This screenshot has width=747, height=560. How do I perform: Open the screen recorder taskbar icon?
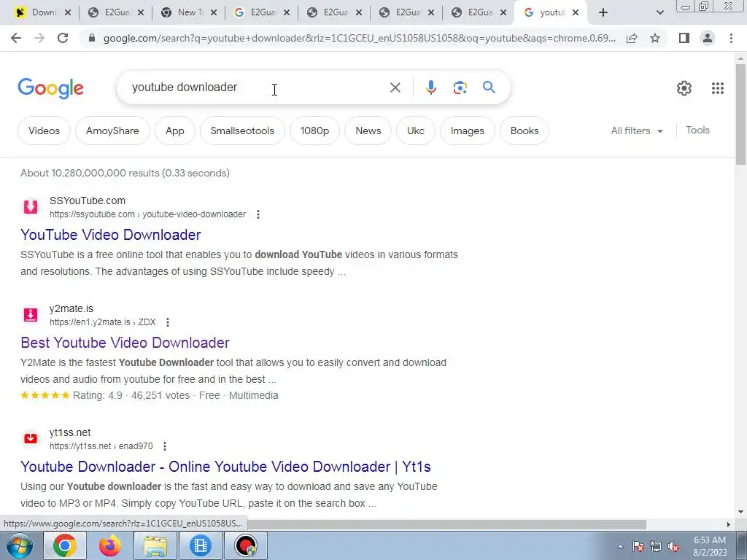(x=246, y=545)
